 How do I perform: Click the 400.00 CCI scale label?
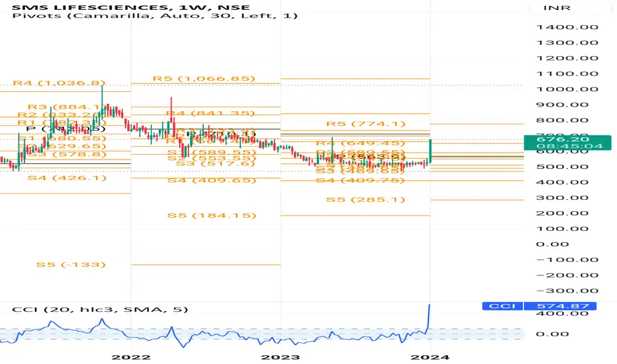pyautogui.click(x=562, y=314)
